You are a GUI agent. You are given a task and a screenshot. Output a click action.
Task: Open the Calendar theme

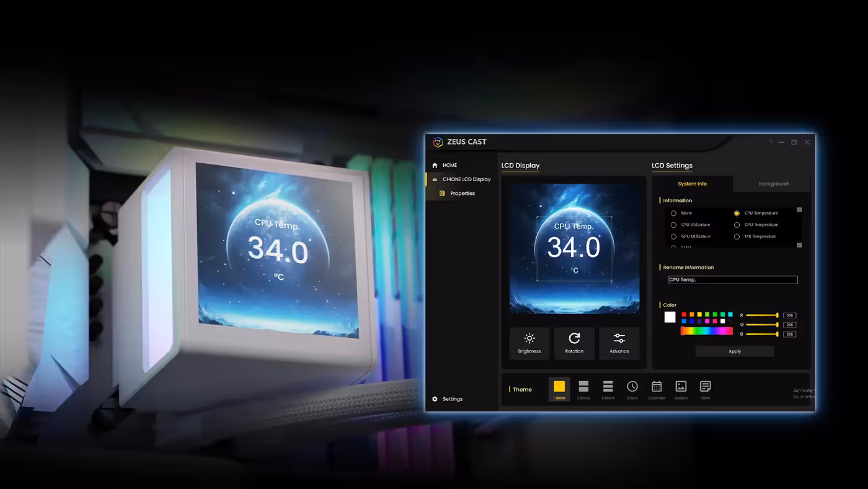click(657, 389)
